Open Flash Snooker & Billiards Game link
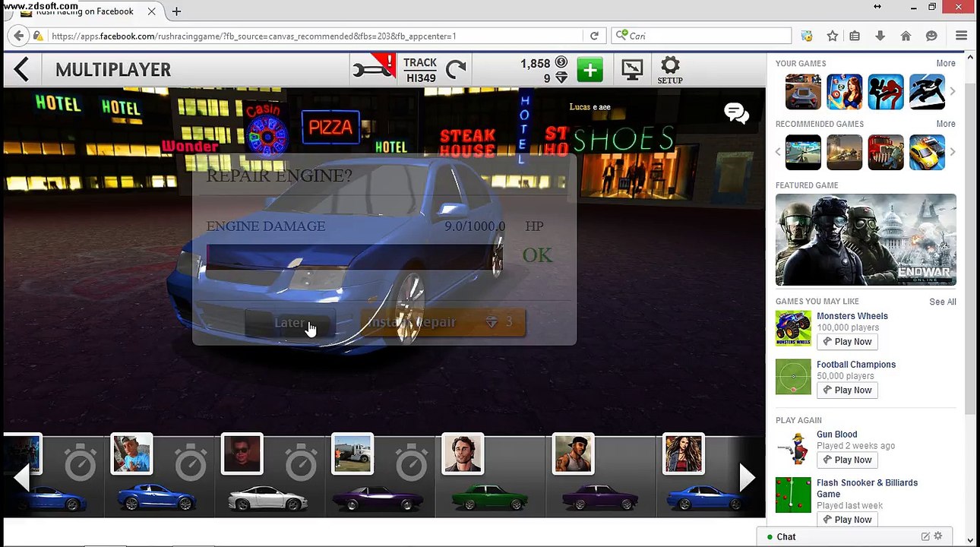The height and width of the screenshot is (547, 980). tap(868, 488)
